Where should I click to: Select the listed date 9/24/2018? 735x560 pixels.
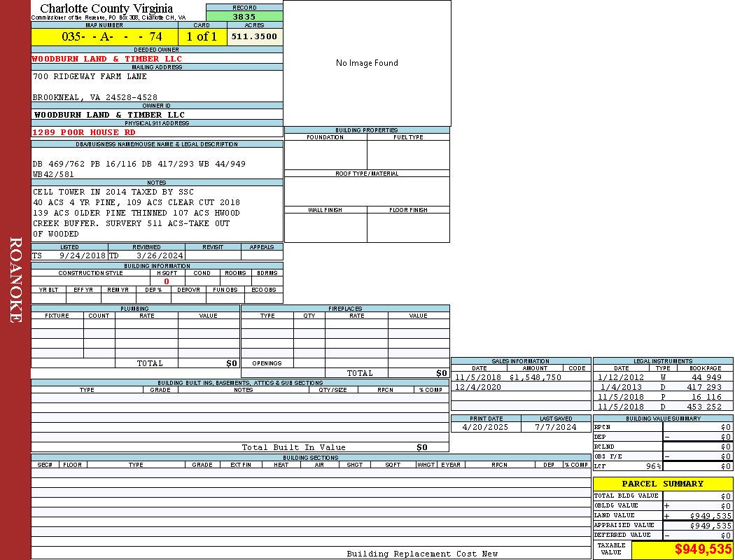pyautogui.click(x=82, y=255)
